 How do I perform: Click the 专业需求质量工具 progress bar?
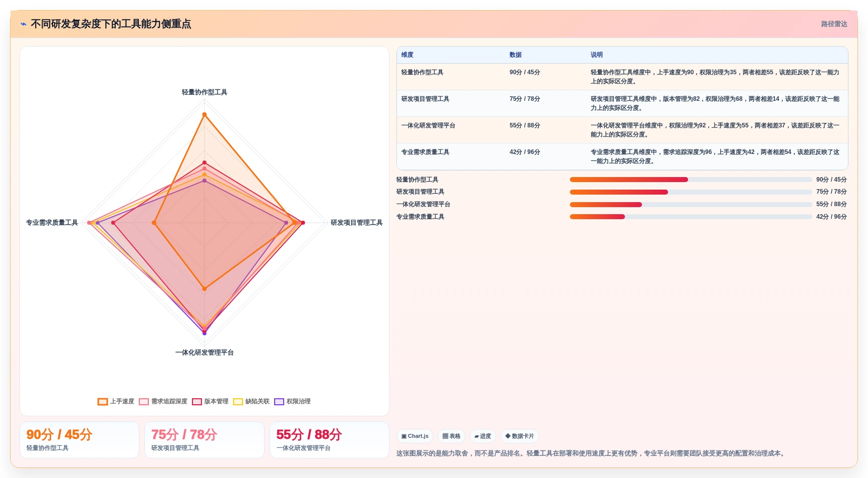(x=691, y=217)
